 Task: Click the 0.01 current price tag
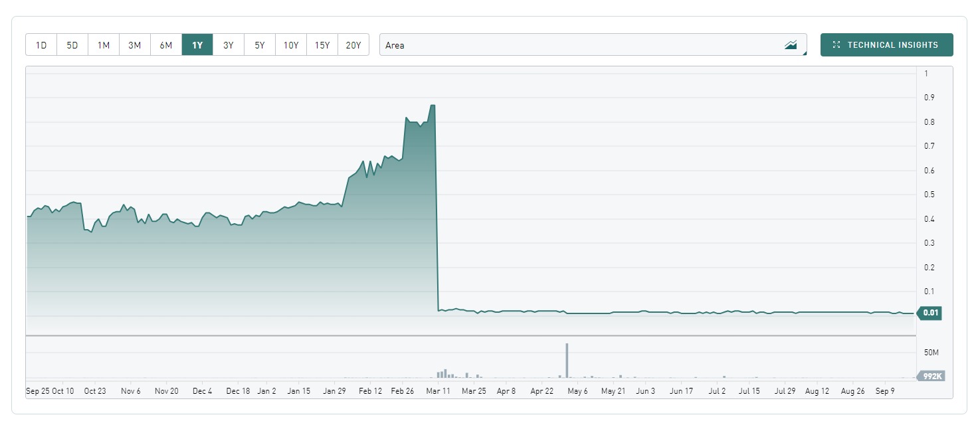(930, 313)
